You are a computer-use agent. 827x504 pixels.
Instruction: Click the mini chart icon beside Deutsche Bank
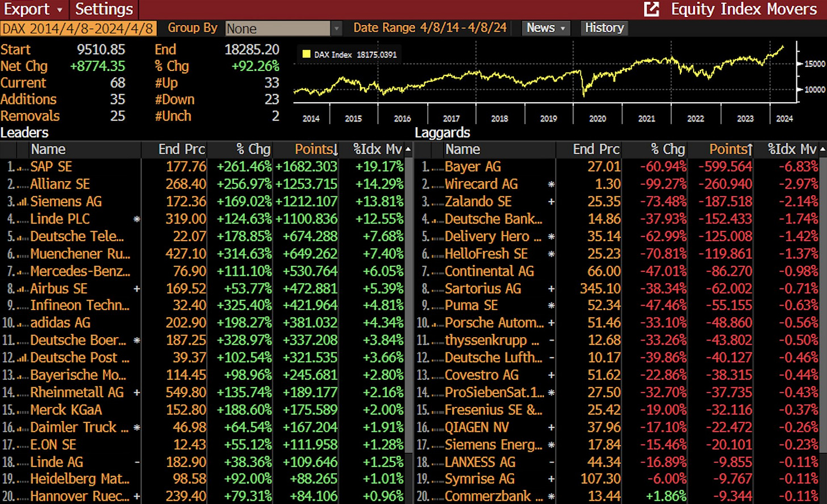pos(437,220)
